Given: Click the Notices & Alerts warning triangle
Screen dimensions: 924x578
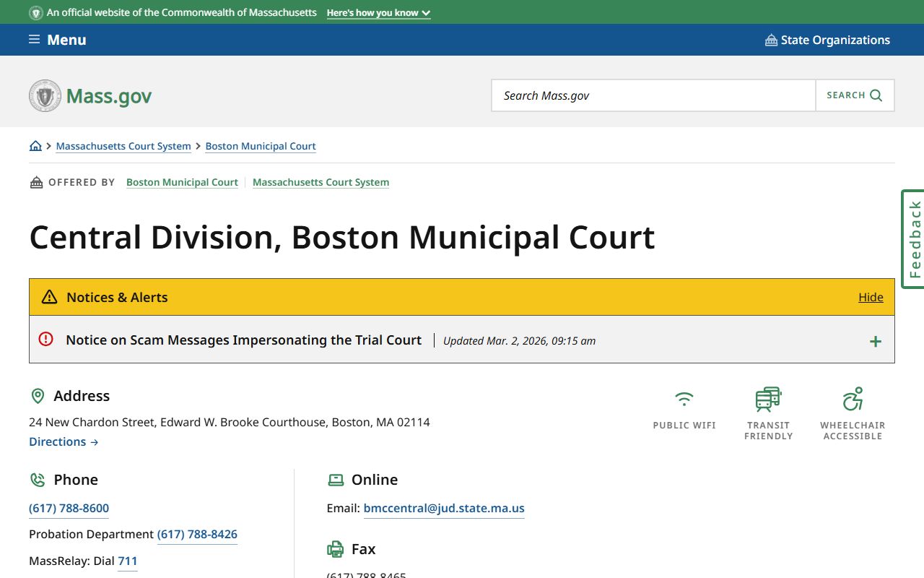Looking at the screenshot, I should (49, 297).
